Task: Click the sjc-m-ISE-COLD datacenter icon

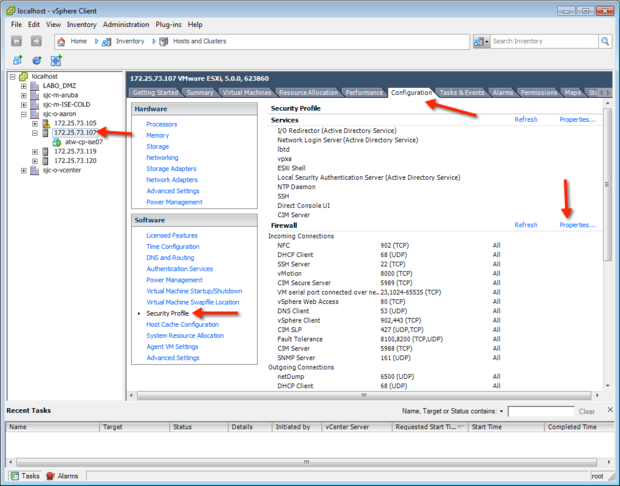Action: coord(35,105)
